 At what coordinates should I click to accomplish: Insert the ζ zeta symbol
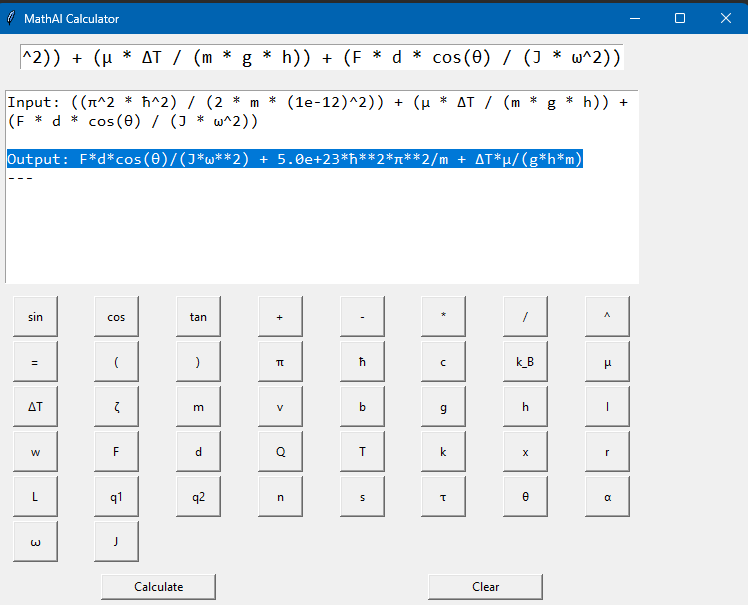[117, 407]
